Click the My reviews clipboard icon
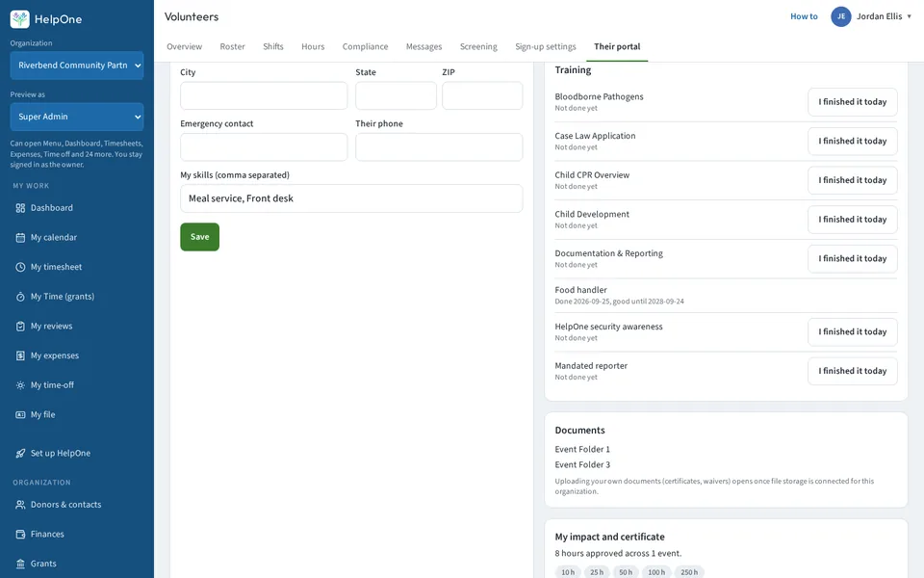The height and width of the screenshot is (578, 924). 20,327
